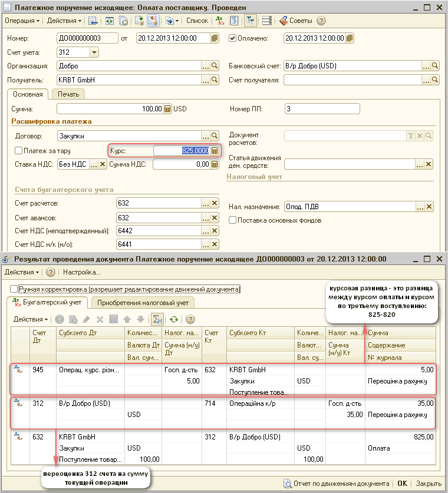
Task: Open selection ellipsis for Договор Закупки
Action: tap(206, 136)
